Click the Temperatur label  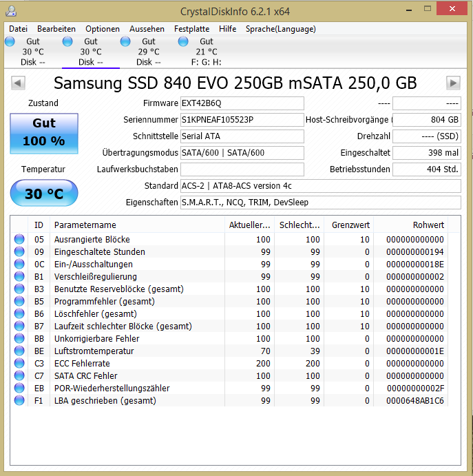pyautogui.click(x=43, y=169)
